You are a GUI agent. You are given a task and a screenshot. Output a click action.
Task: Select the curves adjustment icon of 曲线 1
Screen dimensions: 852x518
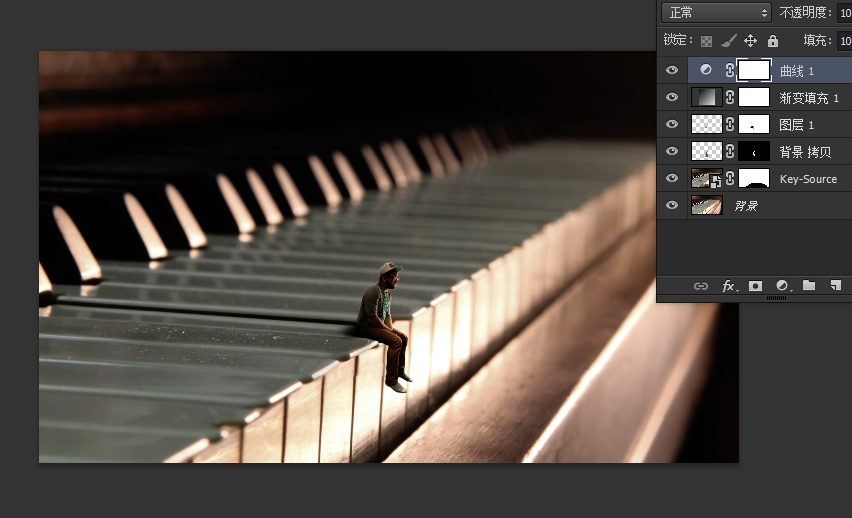pyautogui.click(x=706, y=70)
